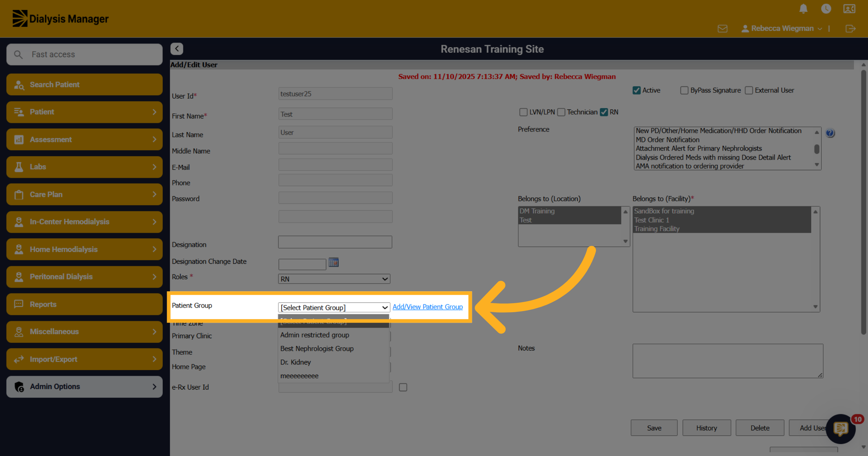This screenshot has width=868, height=456.
Task: Click into the Notes text area
Action: click(728, 361)
